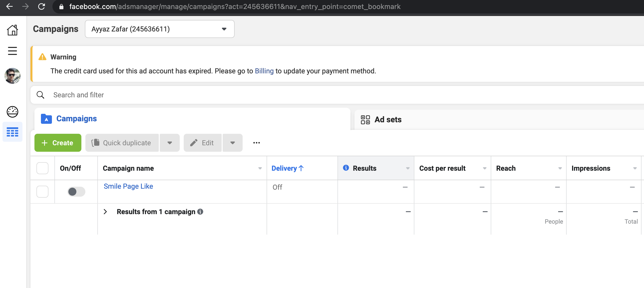Open the three-dot more options menu
Image resolution: width=644 pixels, height=288 pixels.
pyautogui.click(x=256, y=143)
